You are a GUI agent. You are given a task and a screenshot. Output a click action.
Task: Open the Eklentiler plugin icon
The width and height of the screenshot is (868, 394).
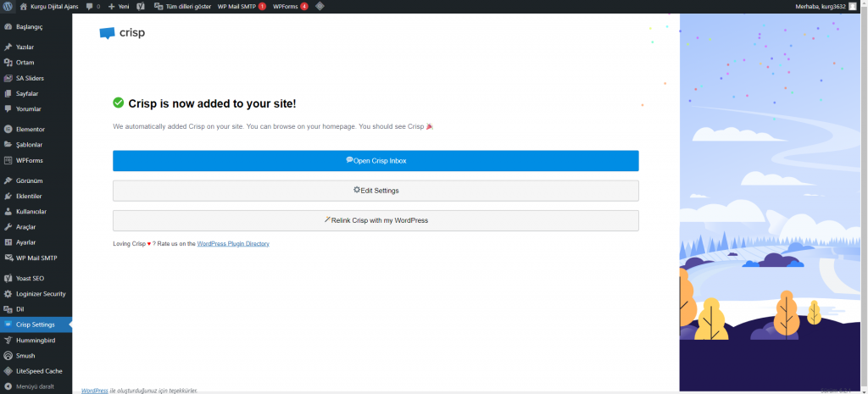pyautogui.click(x=8, y=197)
